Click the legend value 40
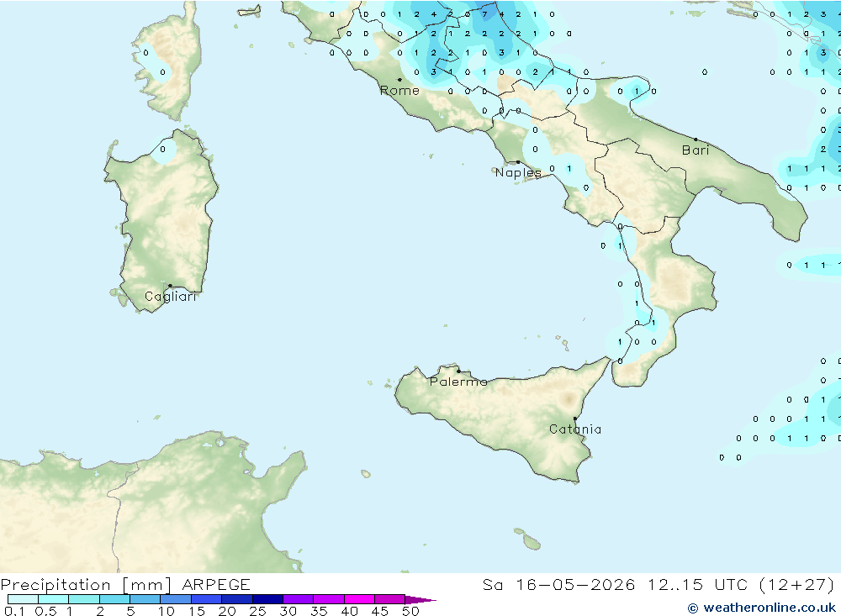This screenshot has width=841, height=616. point(350,611)
